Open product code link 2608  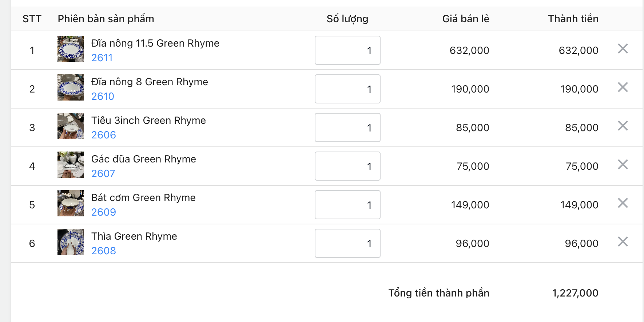103,251
